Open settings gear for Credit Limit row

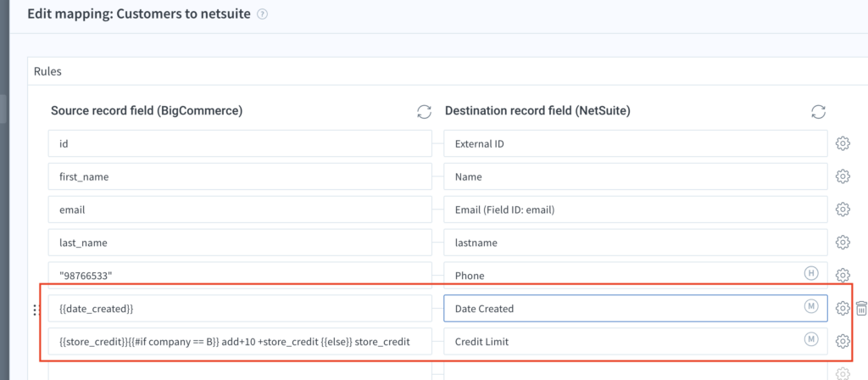coord(843,341)
